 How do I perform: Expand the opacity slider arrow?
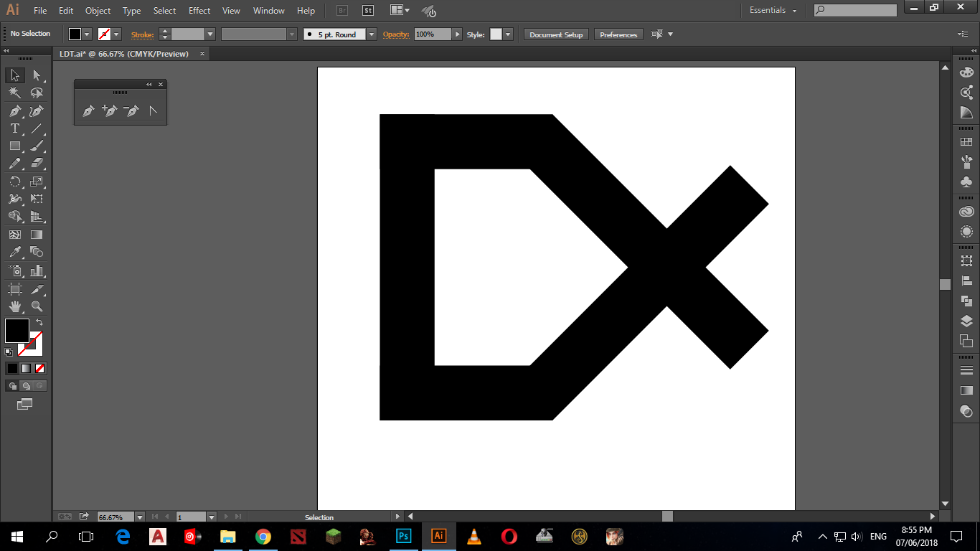point(457,34)
